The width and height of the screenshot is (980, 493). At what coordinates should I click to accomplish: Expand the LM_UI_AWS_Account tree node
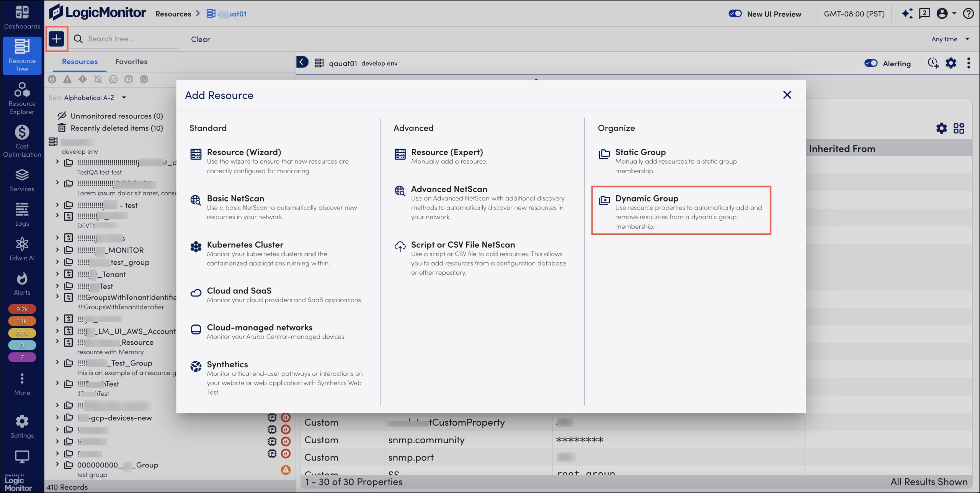pos(57,331)
